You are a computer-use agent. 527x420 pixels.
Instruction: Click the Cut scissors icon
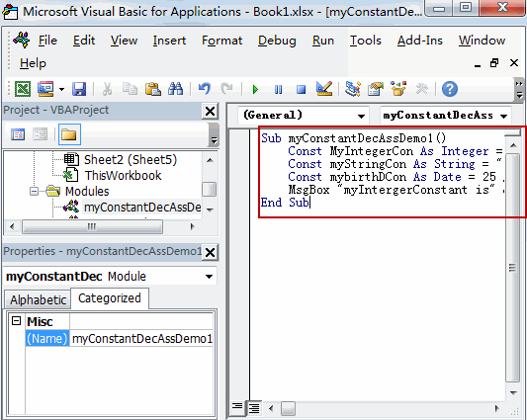point(107,89)
